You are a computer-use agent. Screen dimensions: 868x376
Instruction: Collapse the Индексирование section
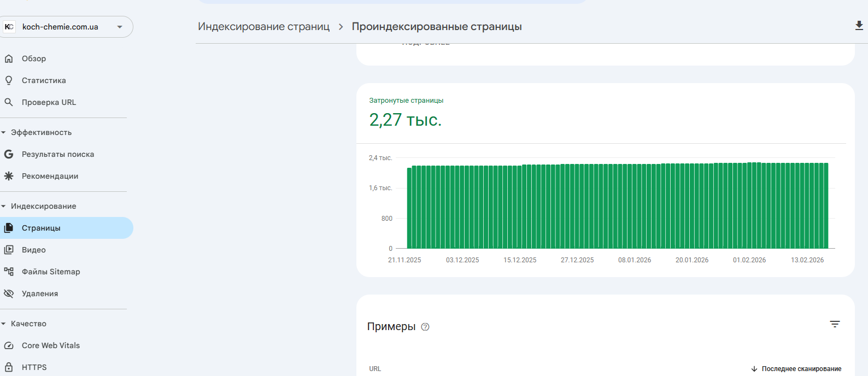click(x=4, y=206)
